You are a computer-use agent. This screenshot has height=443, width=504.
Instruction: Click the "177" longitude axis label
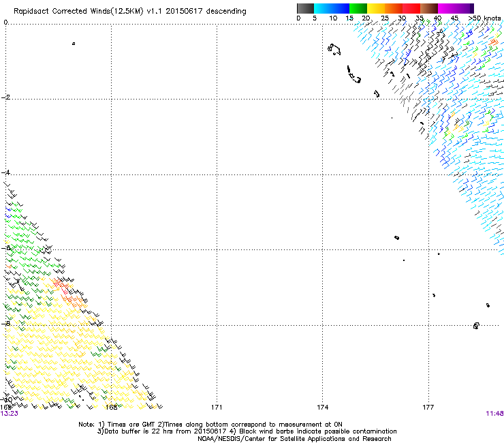(x=428, y=408)
